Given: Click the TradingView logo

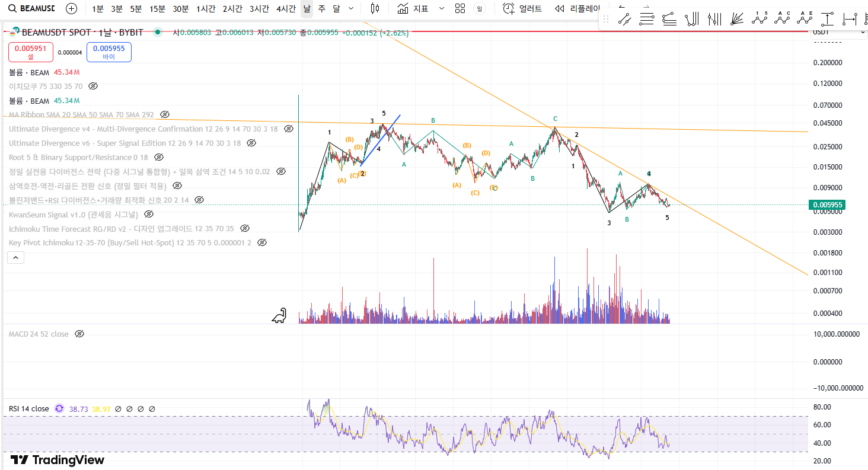Looking at the screenshot, I should 57,460.
